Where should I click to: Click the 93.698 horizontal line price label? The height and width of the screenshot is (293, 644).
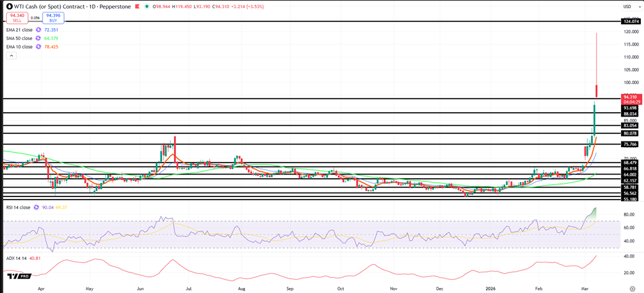[630, 108]
